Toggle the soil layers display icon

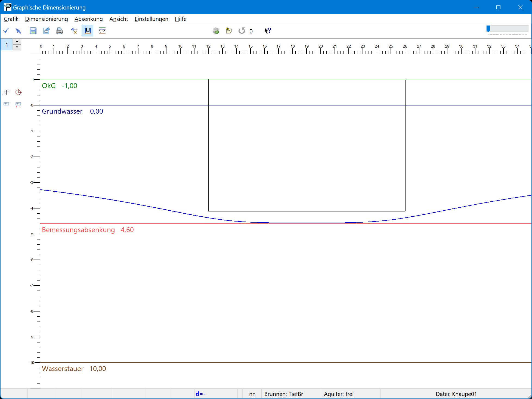pos(102,31)
